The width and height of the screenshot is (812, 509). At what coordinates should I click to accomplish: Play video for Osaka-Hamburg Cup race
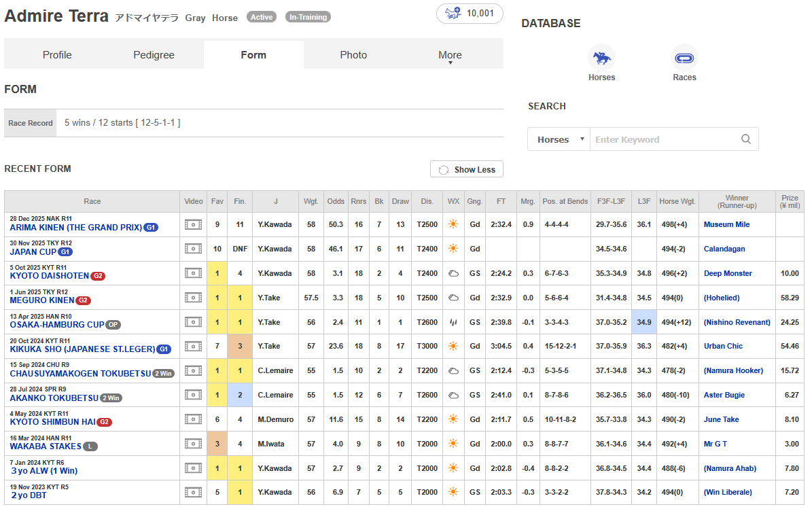point(193,322)
